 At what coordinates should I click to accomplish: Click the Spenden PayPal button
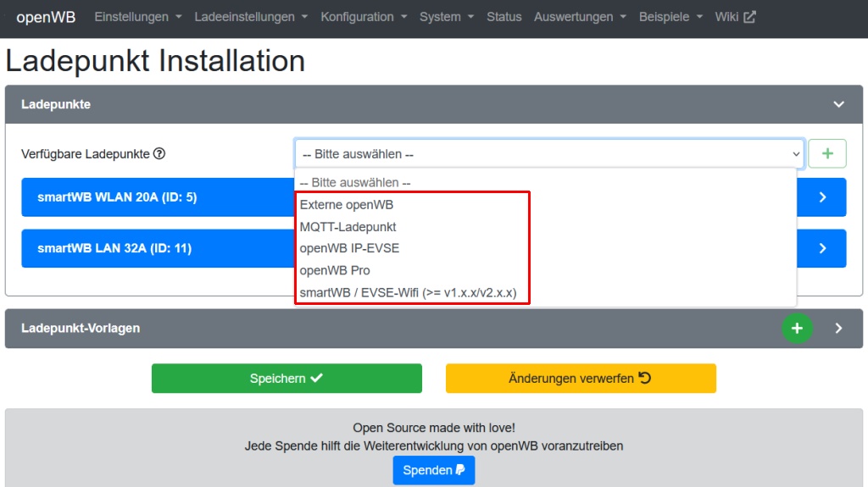coord(434,470)
